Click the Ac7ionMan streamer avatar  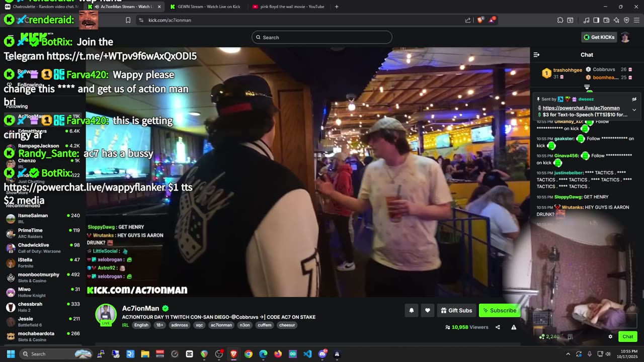click(x=106, y=314)
